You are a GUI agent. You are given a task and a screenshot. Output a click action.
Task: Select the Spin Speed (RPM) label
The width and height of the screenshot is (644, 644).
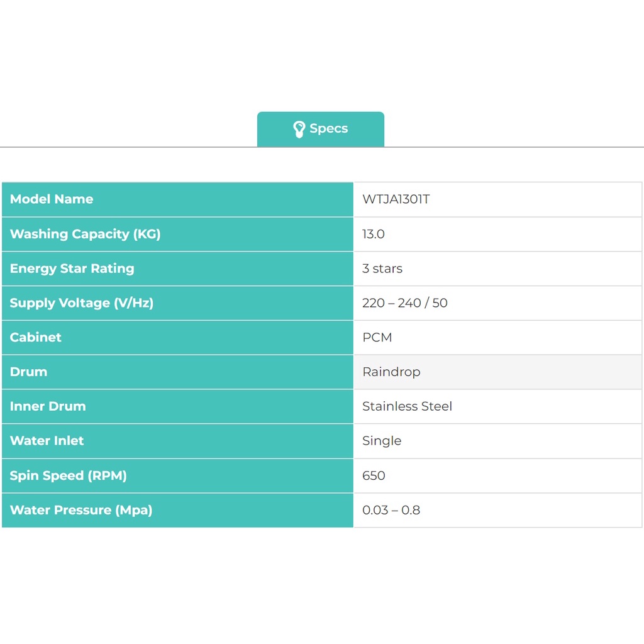68,475
